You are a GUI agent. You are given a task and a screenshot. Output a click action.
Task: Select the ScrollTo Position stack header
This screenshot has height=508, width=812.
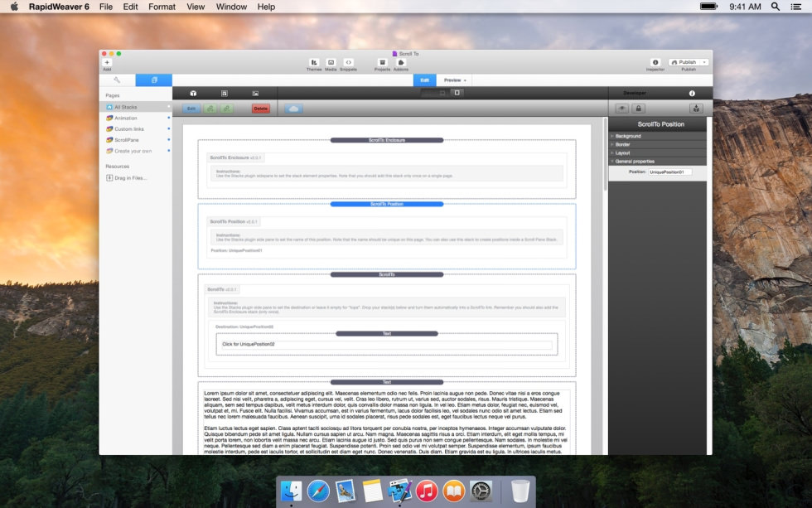tap(387, 204)
